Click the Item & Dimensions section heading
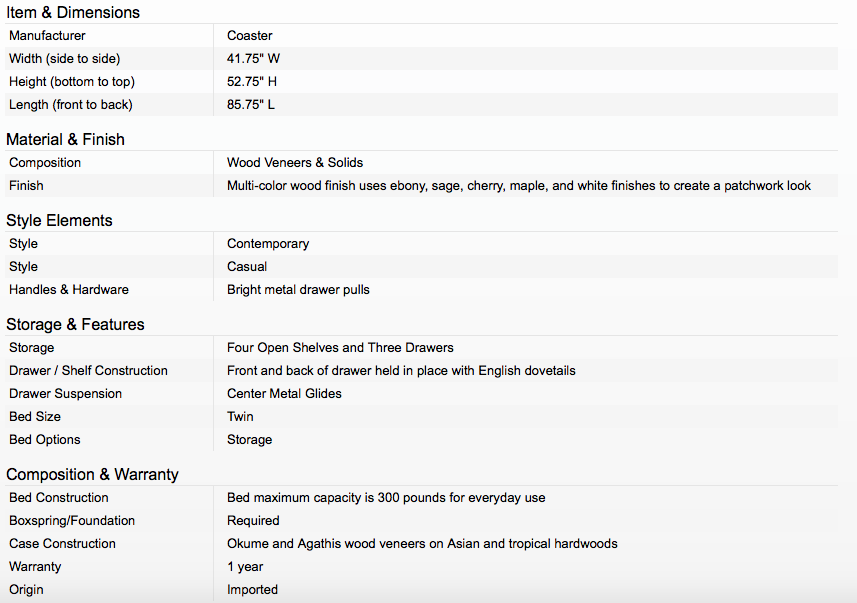Image resolution: width=857 pixels, height=603 pixels. 73,12
